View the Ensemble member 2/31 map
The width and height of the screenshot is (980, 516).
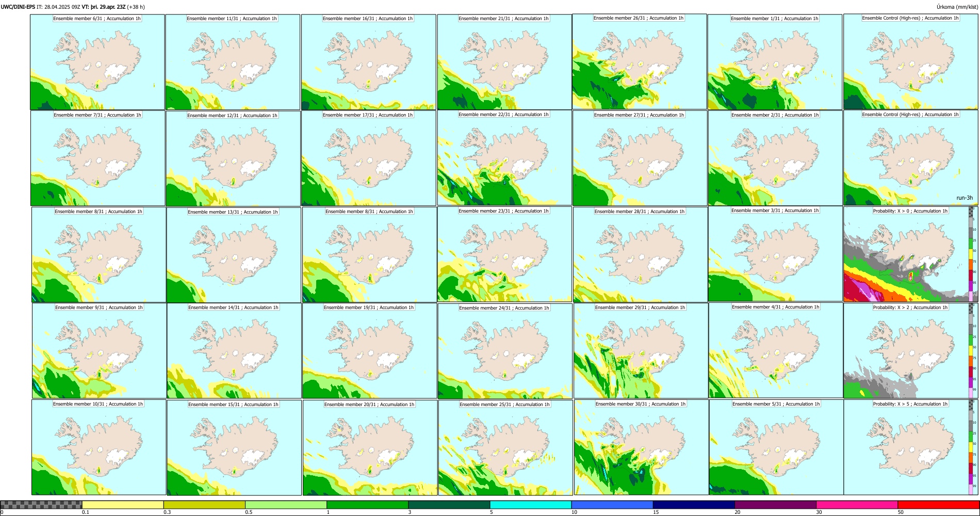click(x=775, y=158)
